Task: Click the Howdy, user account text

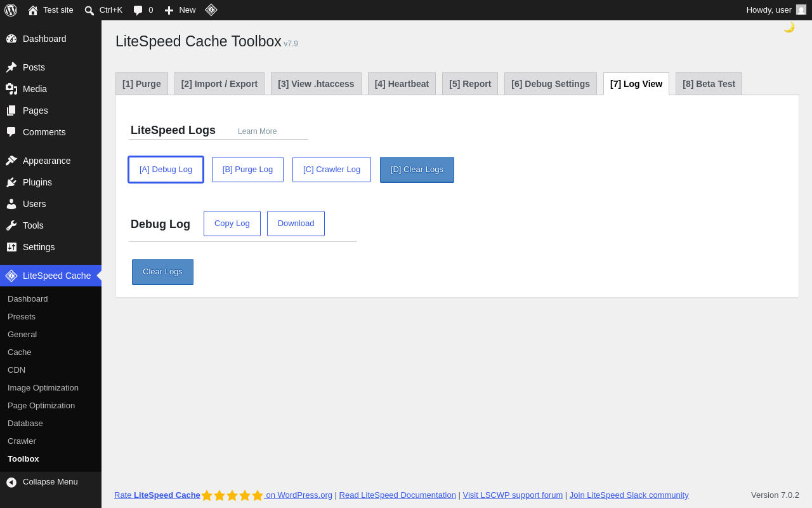Action: click(769, 10)
